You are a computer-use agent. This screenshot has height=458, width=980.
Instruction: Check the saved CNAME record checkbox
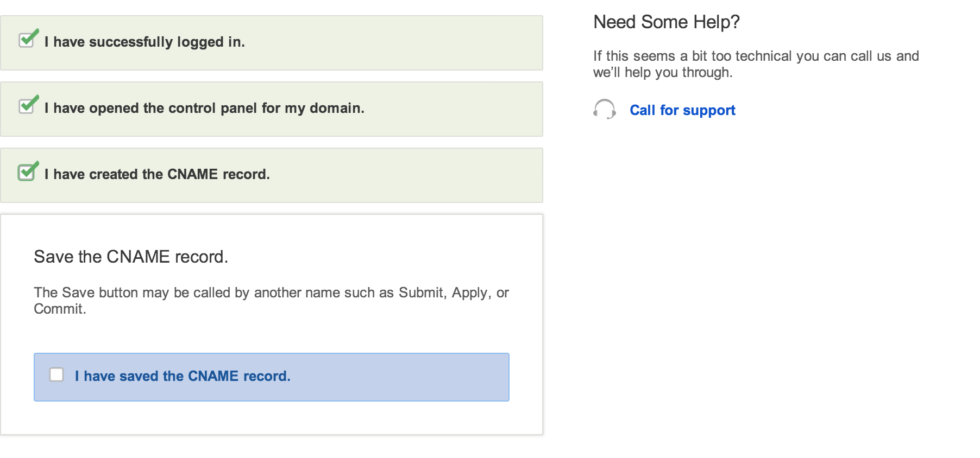(x=56, y=374)
